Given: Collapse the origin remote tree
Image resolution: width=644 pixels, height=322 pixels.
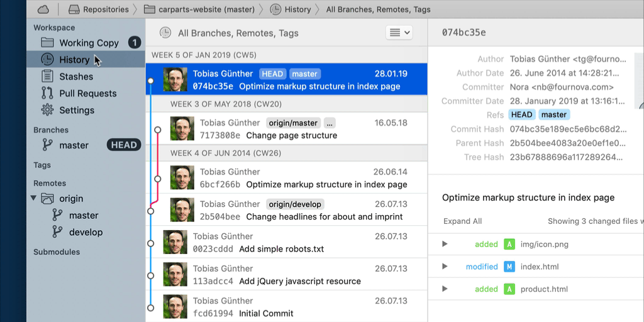Looking at the screenshot, I should (33, 198).
